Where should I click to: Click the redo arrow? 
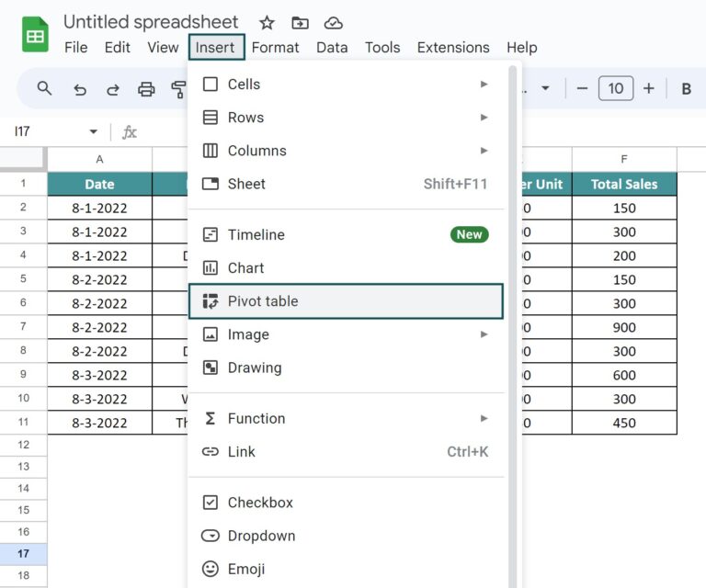(x=112, y=89)
